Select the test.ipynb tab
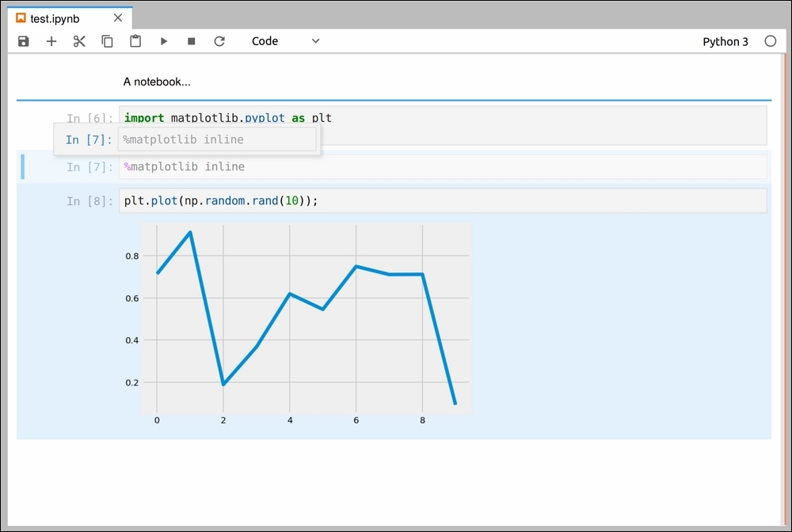This screenshot has height=532, width=792. click(x=70, y=19)
